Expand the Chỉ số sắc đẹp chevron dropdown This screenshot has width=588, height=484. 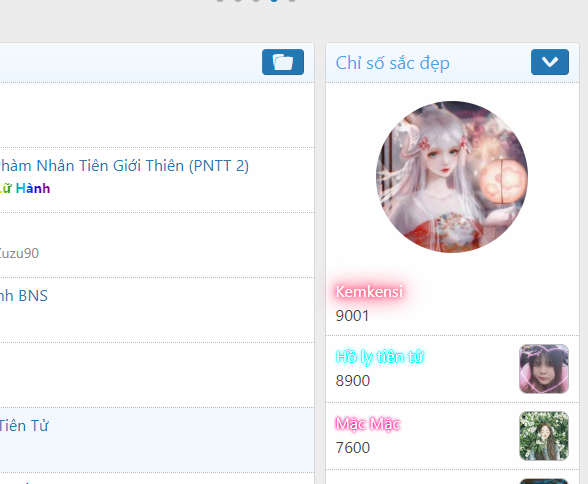pos(550,62)
